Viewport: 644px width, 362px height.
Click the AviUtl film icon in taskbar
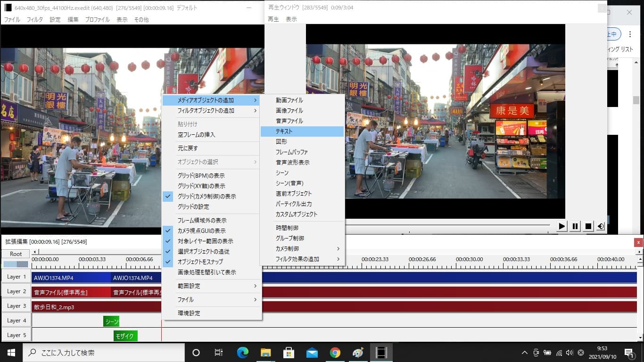(380, 353)
